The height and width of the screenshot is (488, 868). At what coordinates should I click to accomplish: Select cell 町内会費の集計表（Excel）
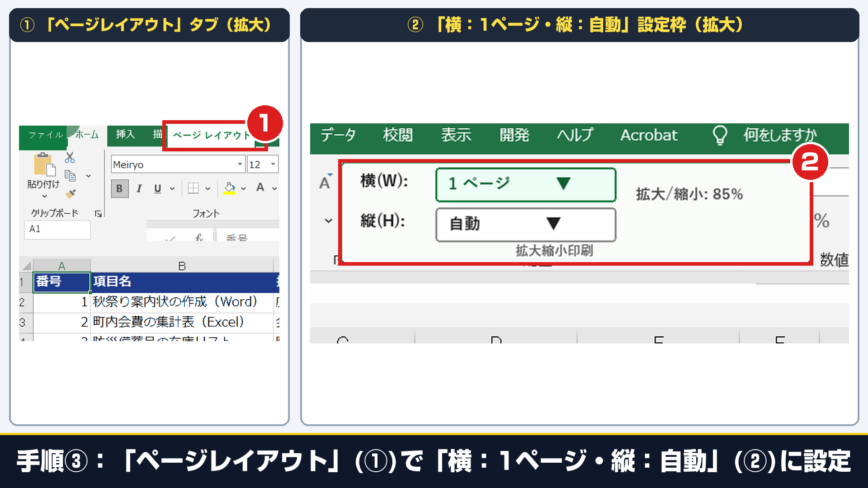click(182, 322)
